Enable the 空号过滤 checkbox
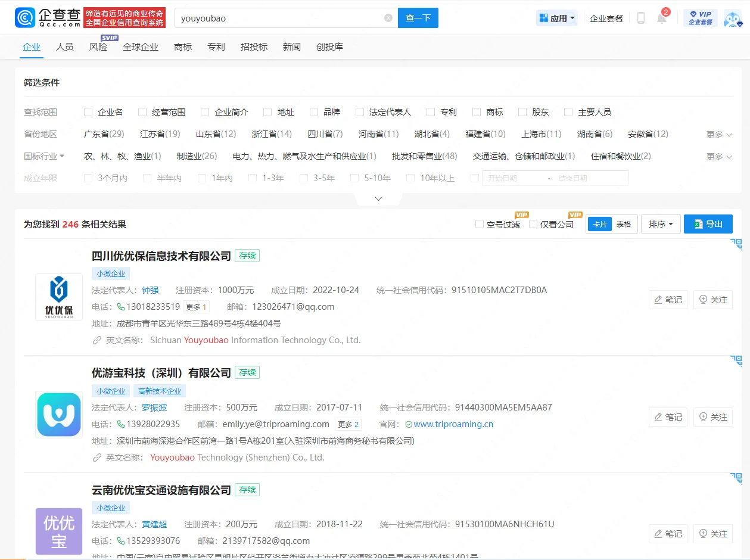750x560 pixels. (x=480, y=225)
